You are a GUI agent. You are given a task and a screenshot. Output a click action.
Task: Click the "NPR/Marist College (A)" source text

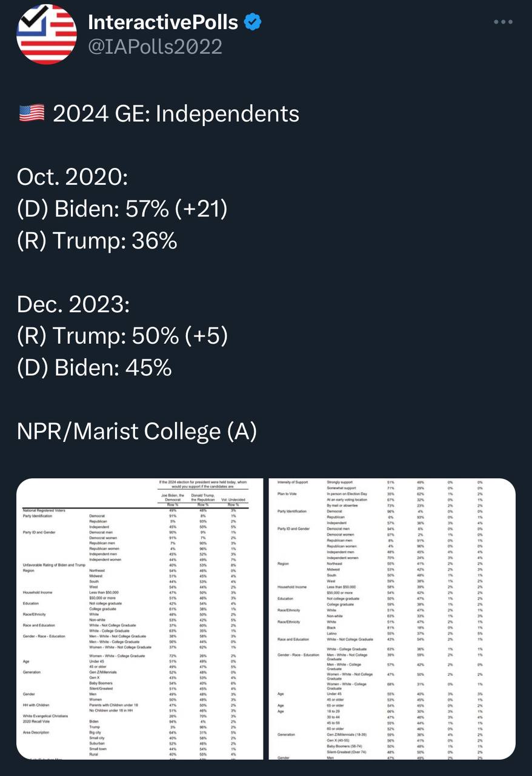point(137,431)
